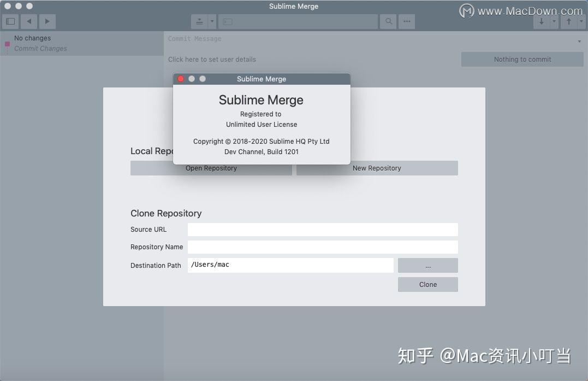
Task: Click the forward navigation arrow icon
Action: coord(47,21)
